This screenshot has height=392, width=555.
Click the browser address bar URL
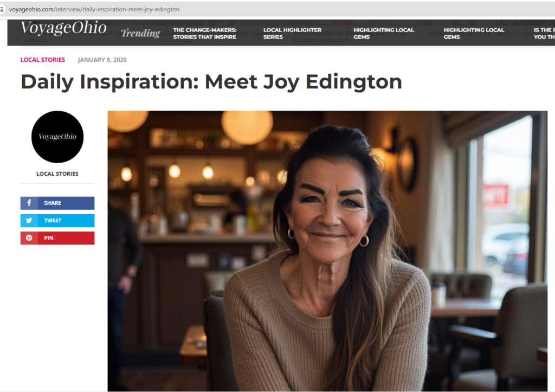pyautogui.click(x=94, y=9)
